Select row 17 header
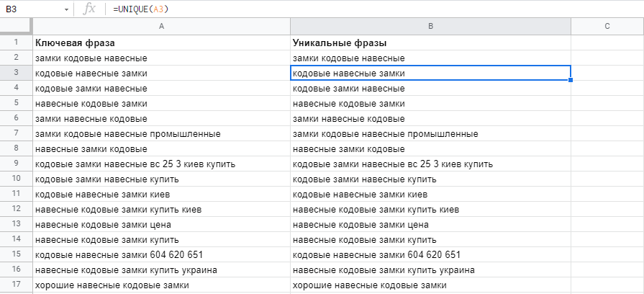 click(16, 285)
